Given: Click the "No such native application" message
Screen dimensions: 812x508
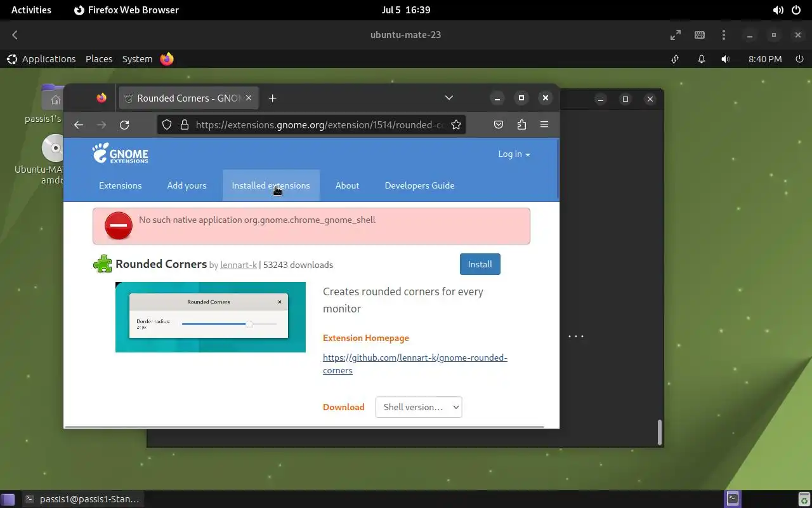Looking at the screenshot, I should pyautogui.click(x=257, y=220).
